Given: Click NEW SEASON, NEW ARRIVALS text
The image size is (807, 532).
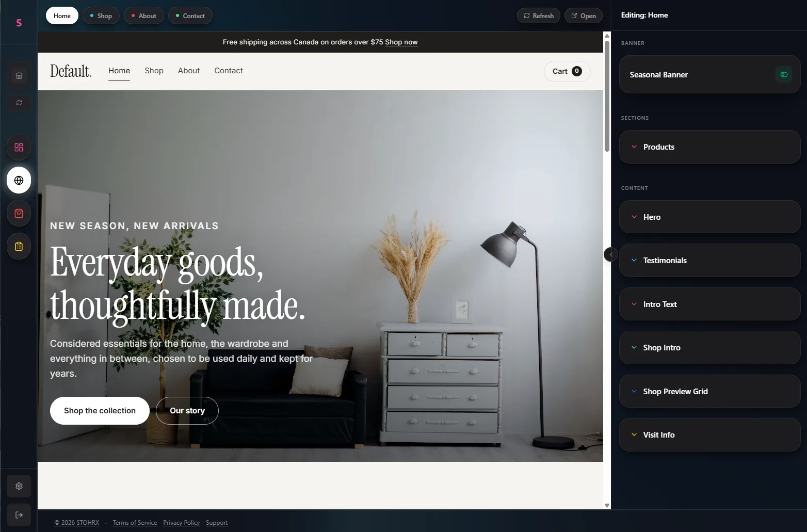Looking at the screenshot, I should coord(134,226).
